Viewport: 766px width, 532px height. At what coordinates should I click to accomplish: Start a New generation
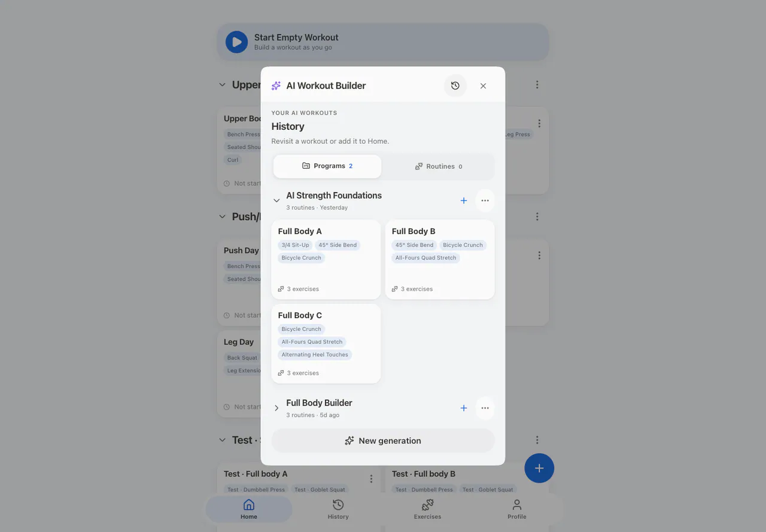pos(383,440)
